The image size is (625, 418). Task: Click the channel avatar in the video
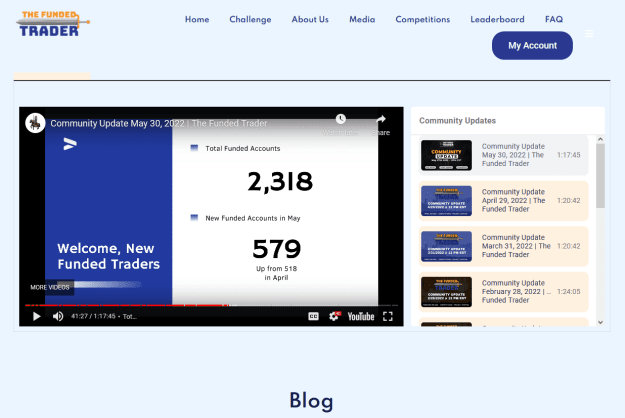(35, 123)
